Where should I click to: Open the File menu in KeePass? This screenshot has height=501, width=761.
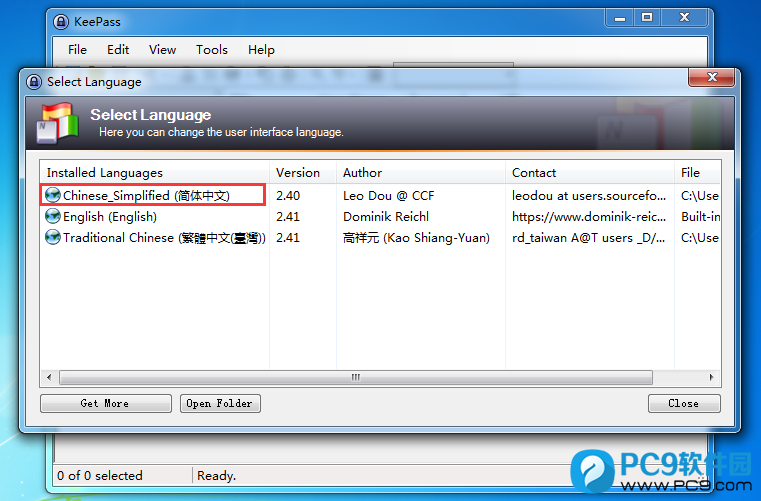pos(77,50)
